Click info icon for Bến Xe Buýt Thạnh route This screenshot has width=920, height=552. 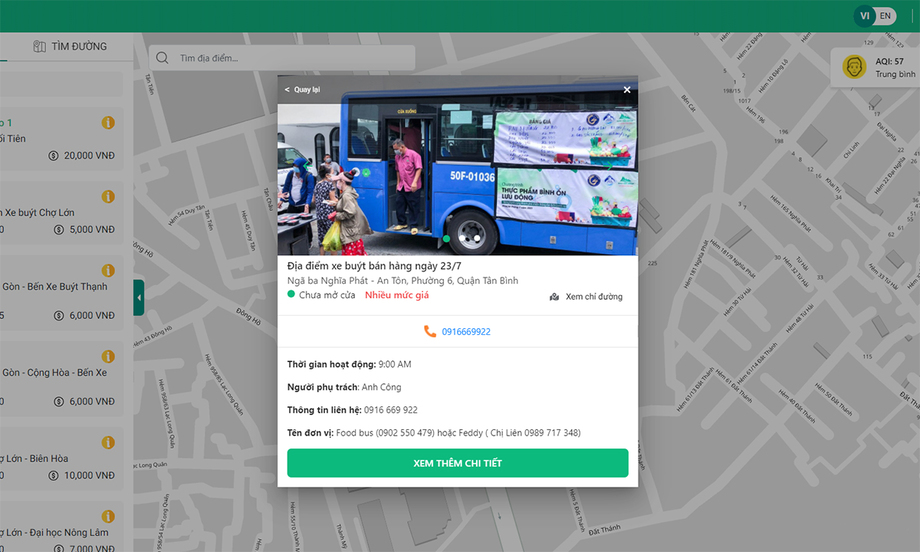tap(108, 271)
